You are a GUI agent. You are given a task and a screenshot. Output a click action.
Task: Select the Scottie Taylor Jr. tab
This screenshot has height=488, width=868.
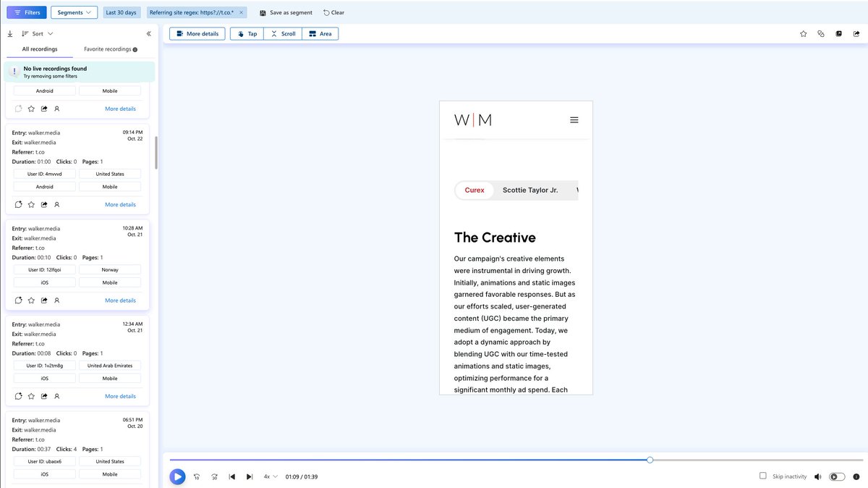(x=530, y=190)
